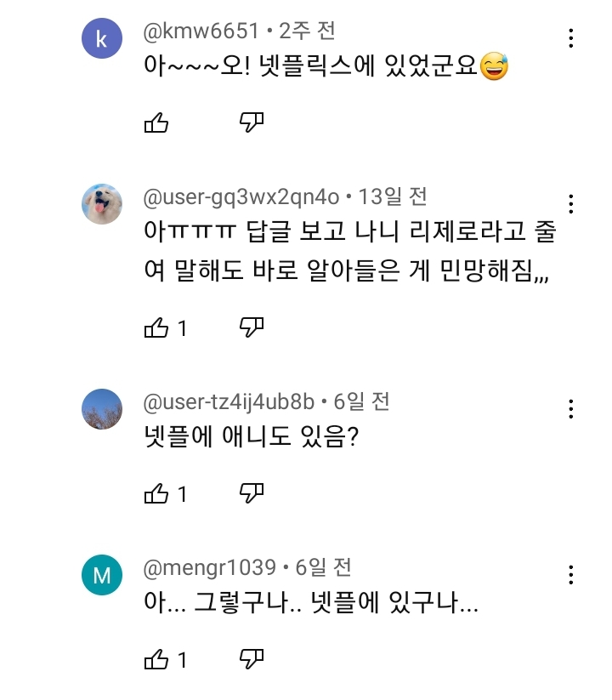Image resolution: width=612 pixels, height=700 pixels.
Task: Open options menu for @mengr1039 comment
Action: coord(571,573)
